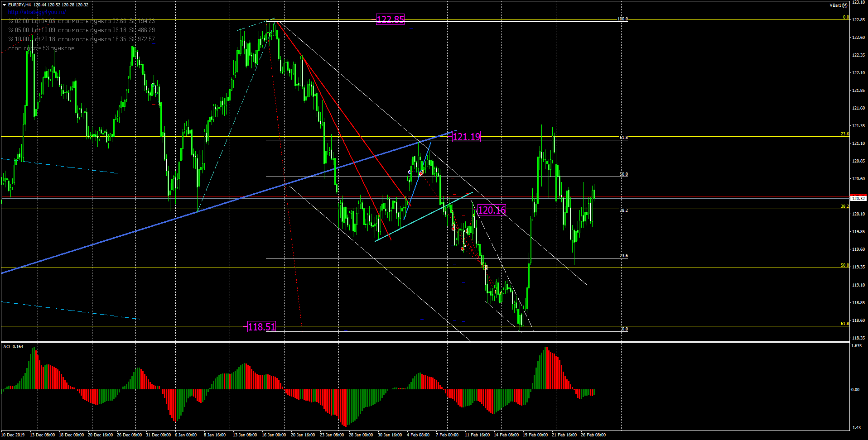Click the white 100.0 Fibonacci level label
Image resolution: width=868 pixels, height=440 pixels.
(622, 19)
